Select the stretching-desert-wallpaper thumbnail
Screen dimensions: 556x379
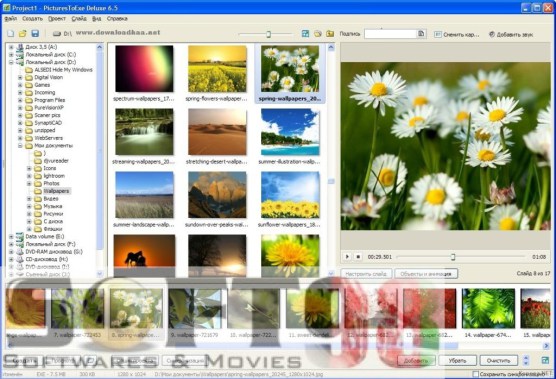click(x=217, y=132)
